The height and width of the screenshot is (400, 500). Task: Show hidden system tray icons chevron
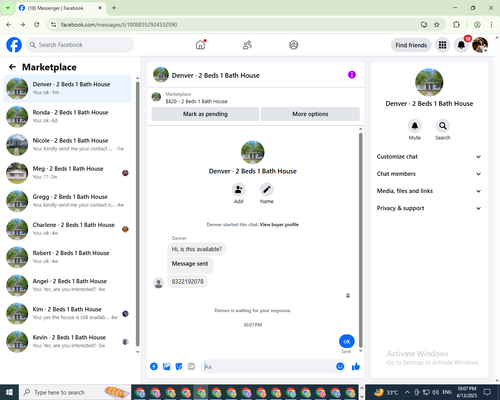(407, 392)
